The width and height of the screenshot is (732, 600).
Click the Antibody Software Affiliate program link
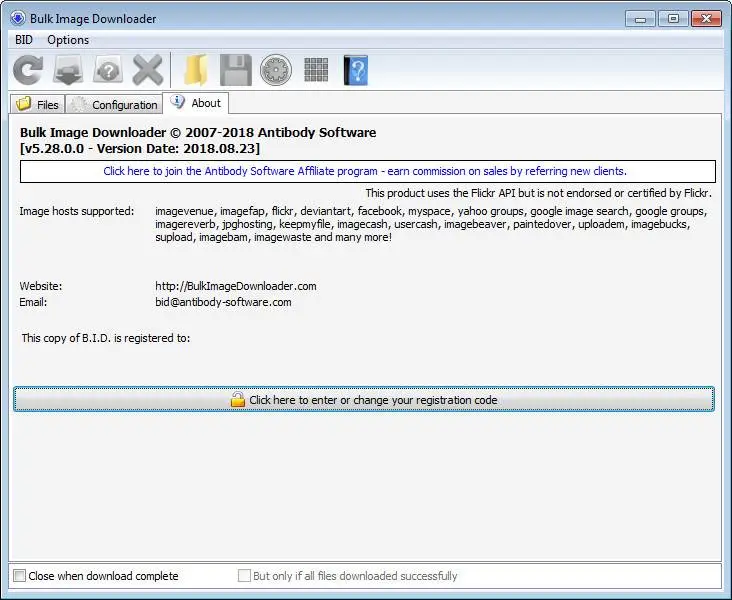click(x=367, y=171)
